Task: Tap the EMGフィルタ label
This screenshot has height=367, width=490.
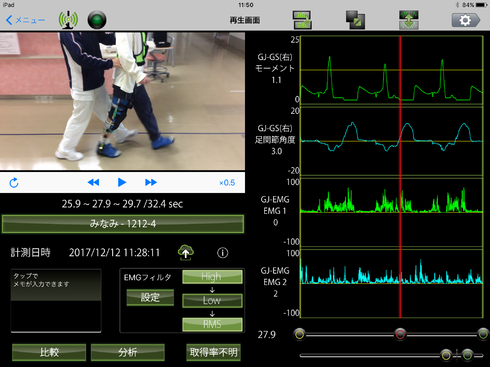Action: [x=147, y=277]
